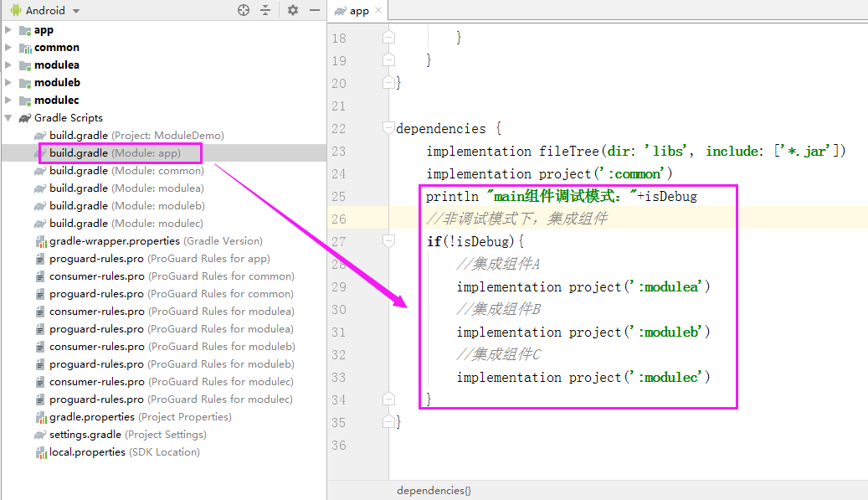Viewport: 868px width, 500px height.
Task: Click the Gradle icon of settings.gradle
Action: pyautogui.click(x=40, y=436)
